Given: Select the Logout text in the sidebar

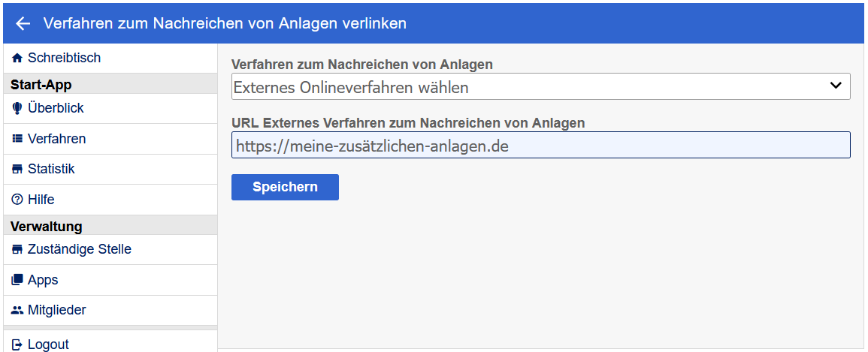Looking at the screenshot, I should [48, 344].
